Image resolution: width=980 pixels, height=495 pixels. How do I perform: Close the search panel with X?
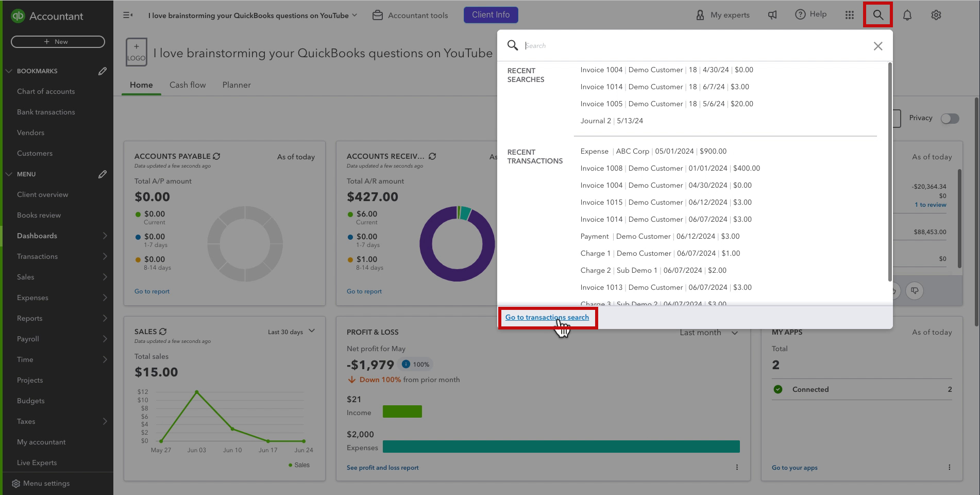coord(878,46)
